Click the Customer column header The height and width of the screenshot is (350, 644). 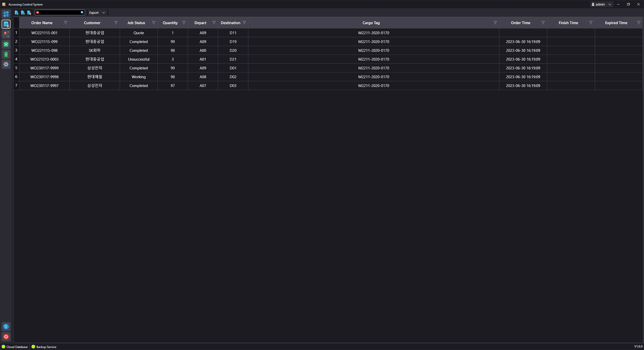click(x=92, y=23)
